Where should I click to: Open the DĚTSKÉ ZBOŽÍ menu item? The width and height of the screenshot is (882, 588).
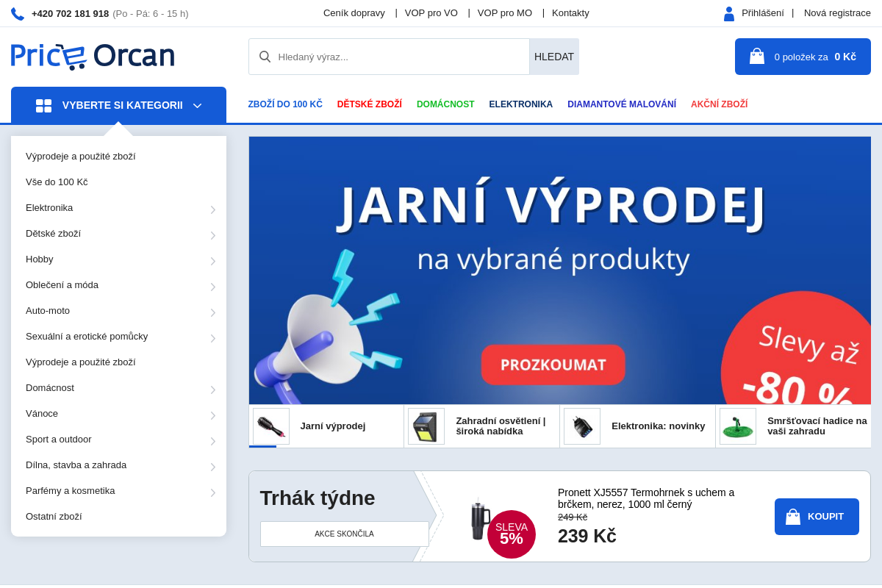[x=369, y=104]
